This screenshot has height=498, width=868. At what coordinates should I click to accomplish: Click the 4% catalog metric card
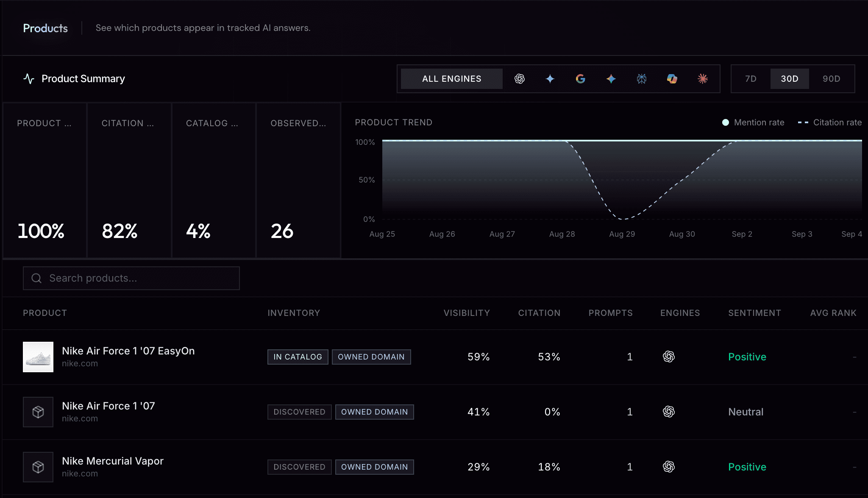click(x=214, y=180)
